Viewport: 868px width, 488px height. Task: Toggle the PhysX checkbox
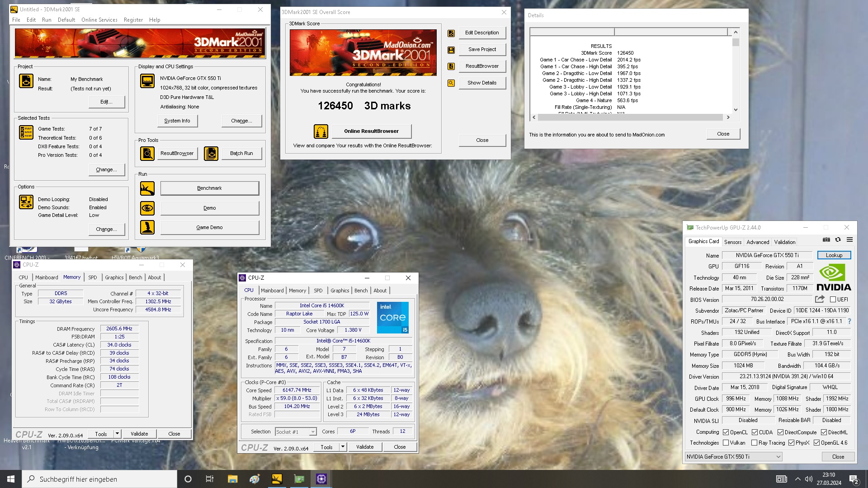click(x=791, y=443)
